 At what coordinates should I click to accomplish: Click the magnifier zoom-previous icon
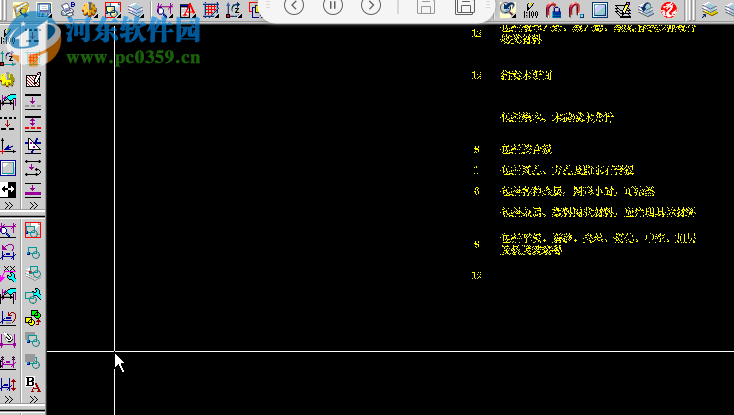[x=507, y=9]
